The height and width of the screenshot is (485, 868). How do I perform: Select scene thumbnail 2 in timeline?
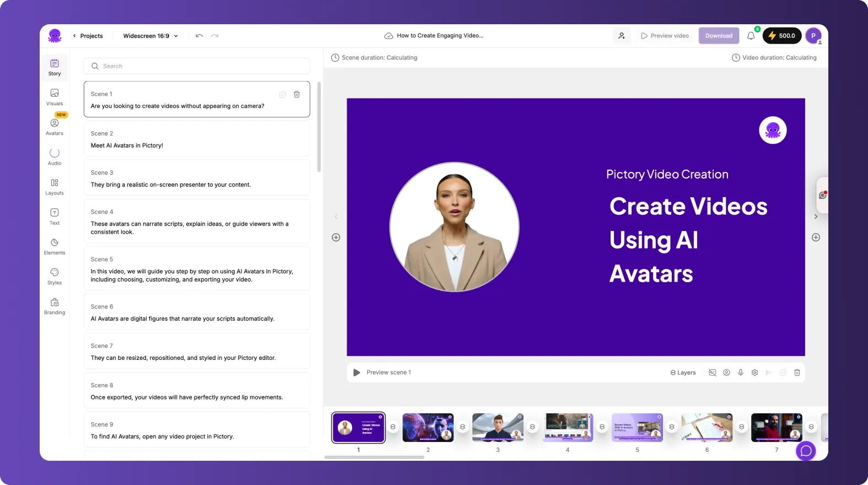[x=428, y=428]
